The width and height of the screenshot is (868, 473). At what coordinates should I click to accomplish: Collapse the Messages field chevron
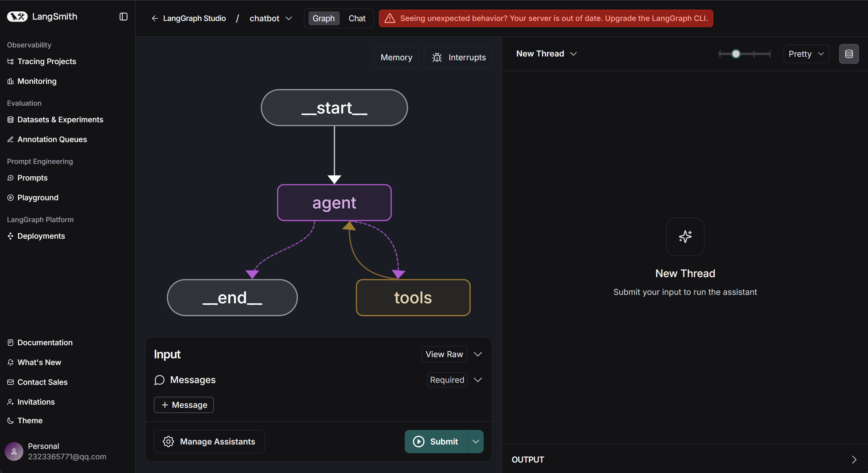[x=478, y=380]
